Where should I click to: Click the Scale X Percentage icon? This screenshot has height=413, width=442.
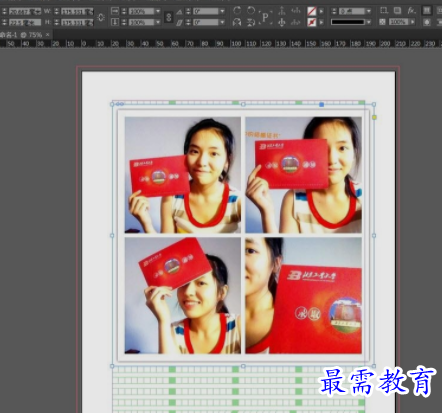(x=115, y=11)
